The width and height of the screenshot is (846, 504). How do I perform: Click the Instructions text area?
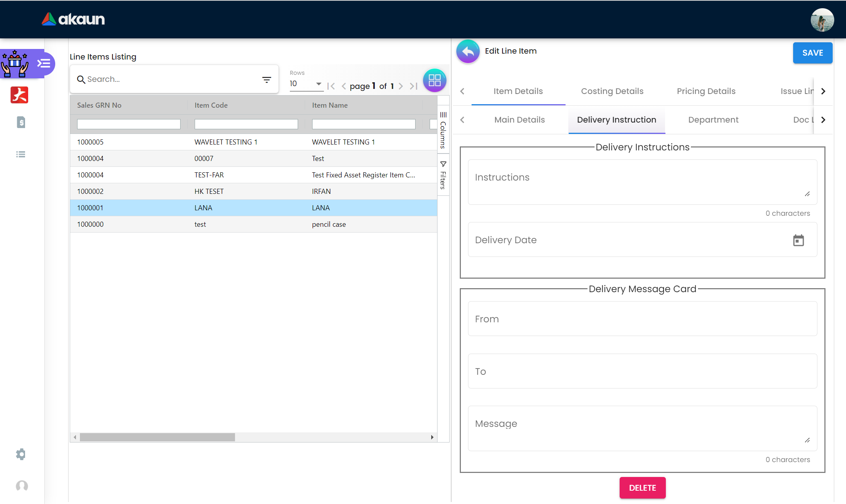pos(642,182)
